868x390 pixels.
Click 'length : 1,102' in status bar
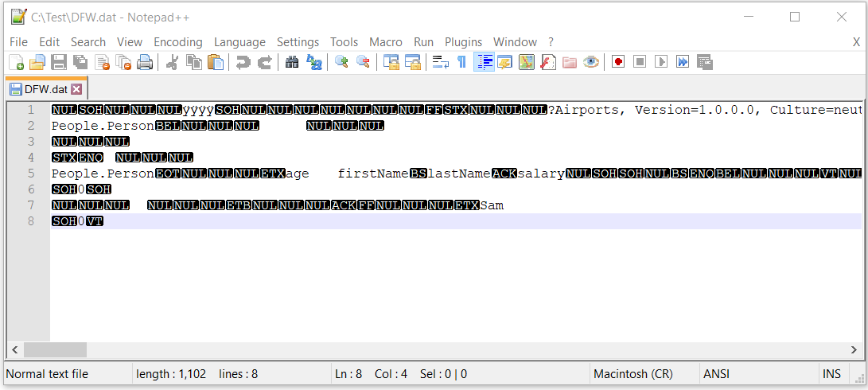171,375
